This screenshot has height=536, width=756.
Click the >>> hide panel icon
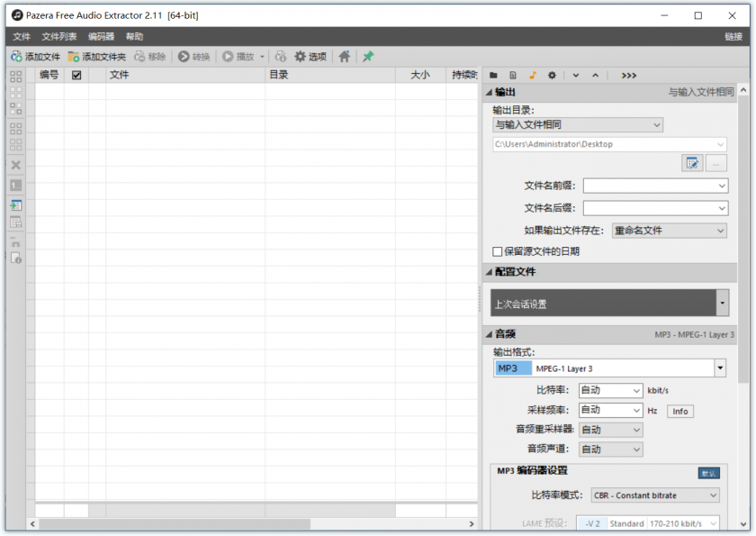[629, 76]
